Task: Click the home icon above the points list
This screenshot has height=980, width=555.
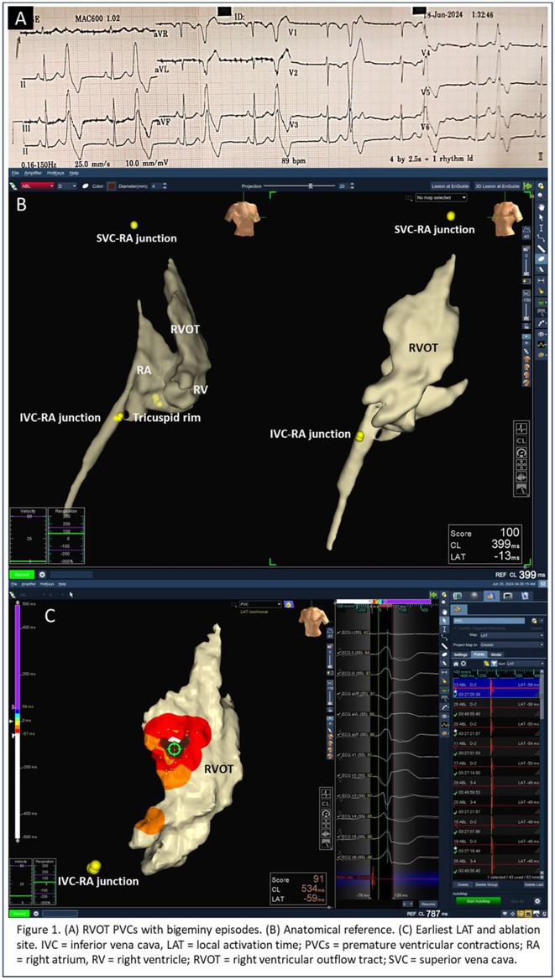Action: pyautogui.click(x=456, y=664)
